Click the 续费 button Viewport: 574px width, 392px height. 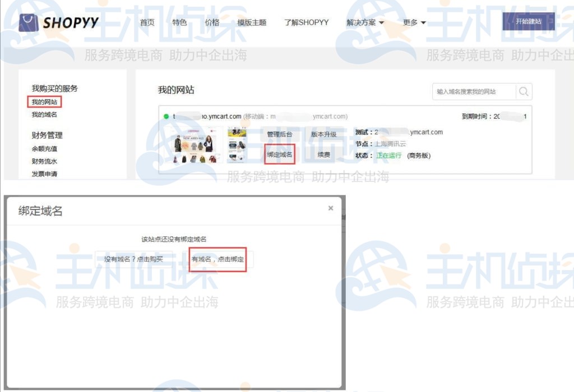(x=323, y=155)
